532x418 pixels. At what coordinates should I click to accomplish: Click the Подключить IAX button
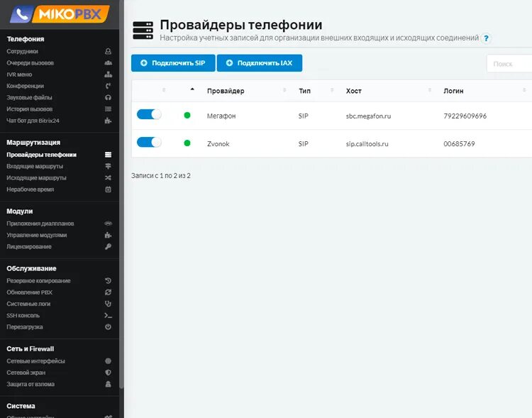coord(260,63)
